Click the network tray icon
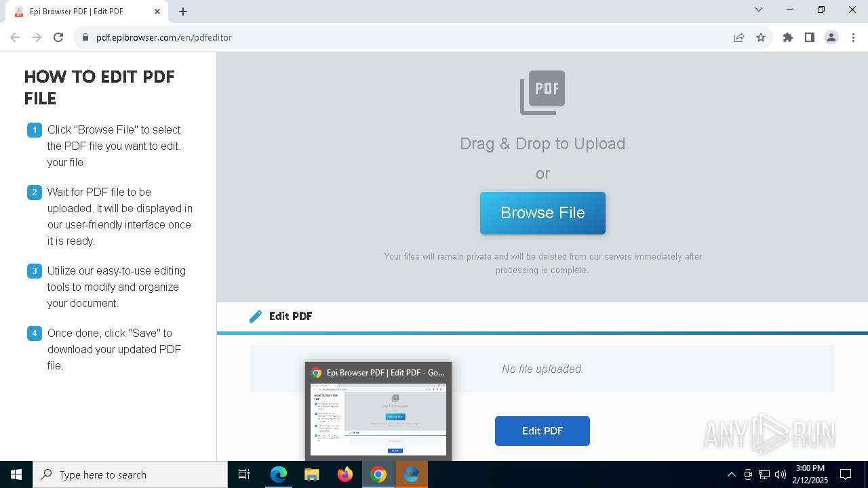 (764, 474)
